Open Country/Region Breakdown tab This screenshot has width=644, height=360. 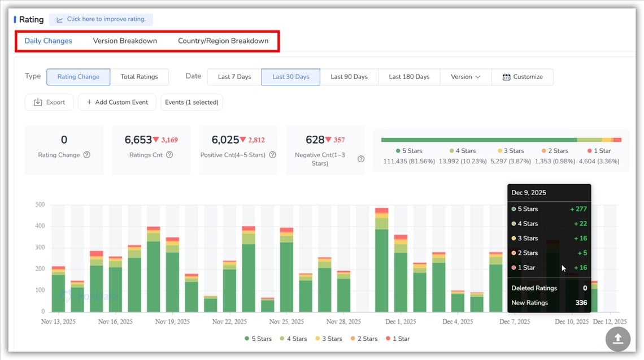coord(223,41)
